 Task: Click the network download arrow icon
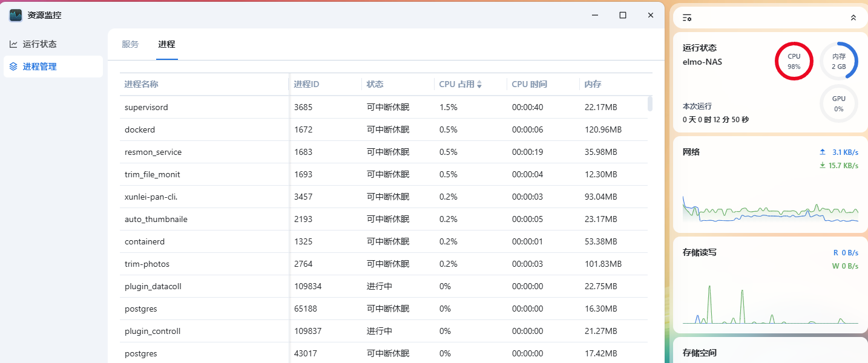pyautogui.click(x=822, y=165)
